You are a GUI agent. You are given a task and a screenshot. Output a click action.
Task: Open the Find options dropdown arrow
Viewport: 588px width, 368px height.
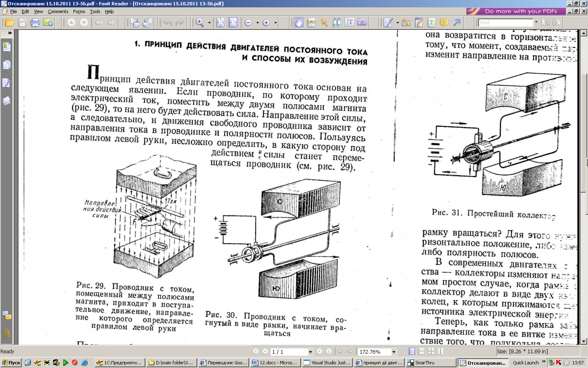point(536,22)
